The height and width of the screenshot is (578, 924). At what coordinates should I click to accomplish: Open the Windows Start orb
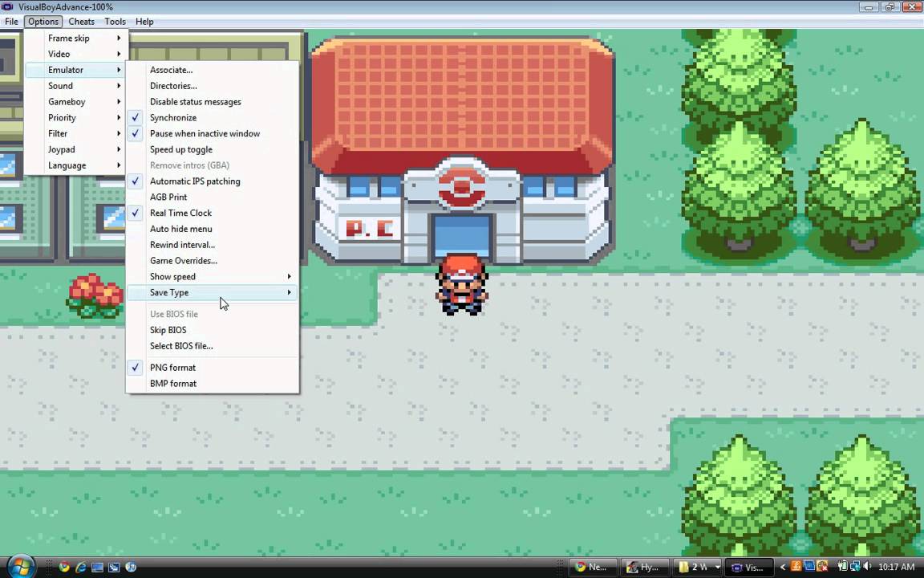[21, 567]
